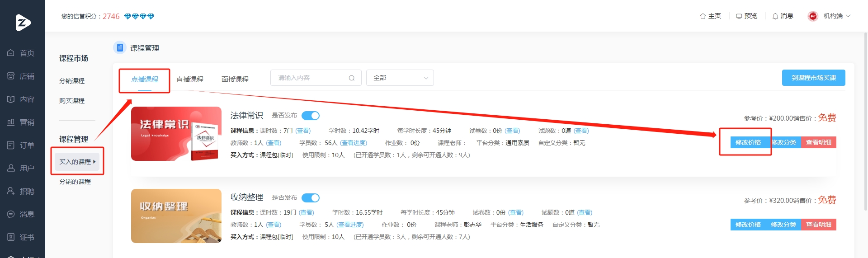Expand the 机构端 account menu

(837, 16)
